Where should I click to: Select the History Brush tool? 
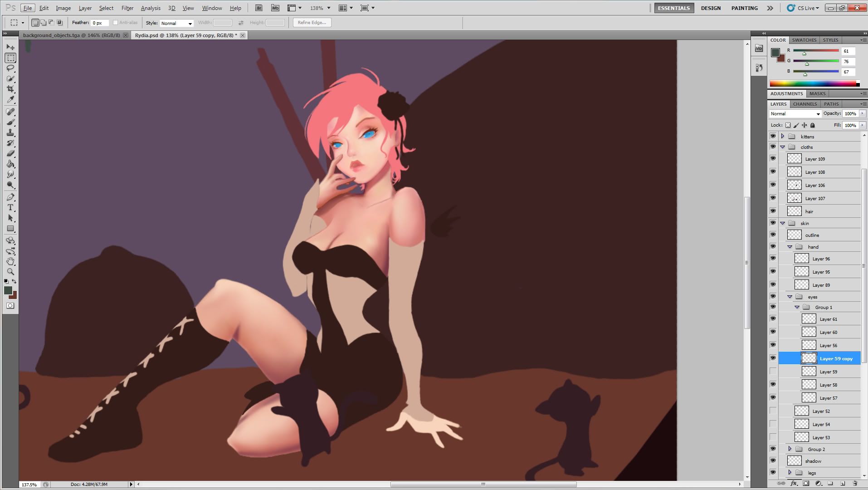click(x=10, y=143)
